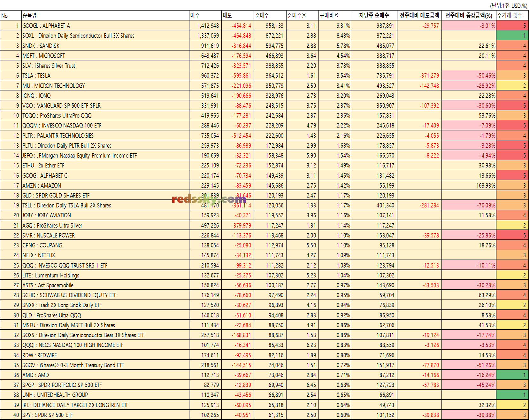Image resolution: width=529 pixels, height=420 pixels.
Task: Select the SOXS Semiconductor Bear 3X cell
Action: click(105, 335)
